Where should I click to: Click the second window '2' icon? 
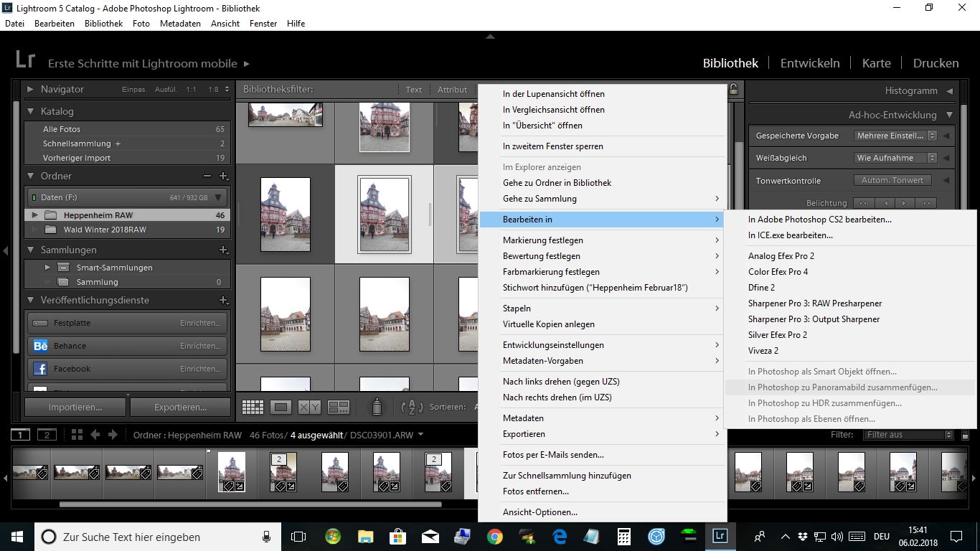[47, 435]
